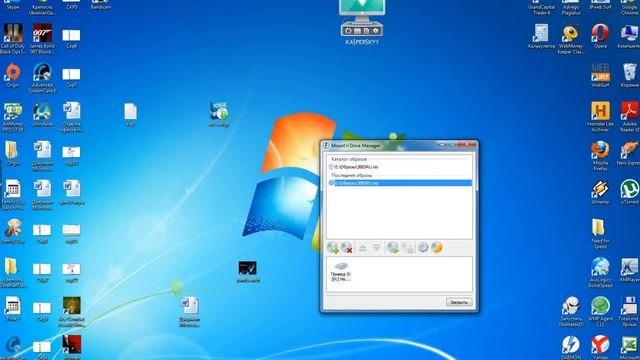Viewport: 640px width, 360px height.
Task: Open the Family Guy character icon
Action: (x=13, y=231)
